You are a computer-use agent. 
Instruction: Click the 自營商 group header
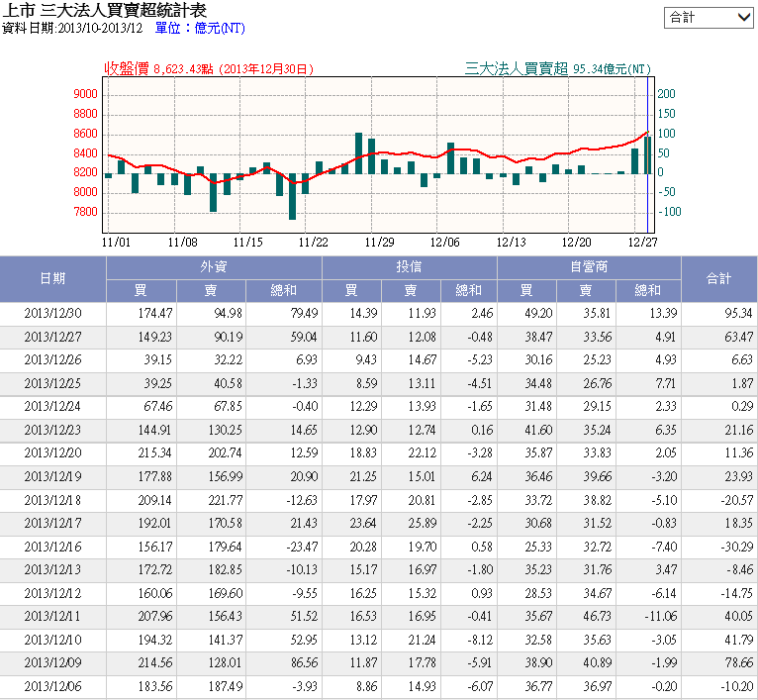[589, 267]
